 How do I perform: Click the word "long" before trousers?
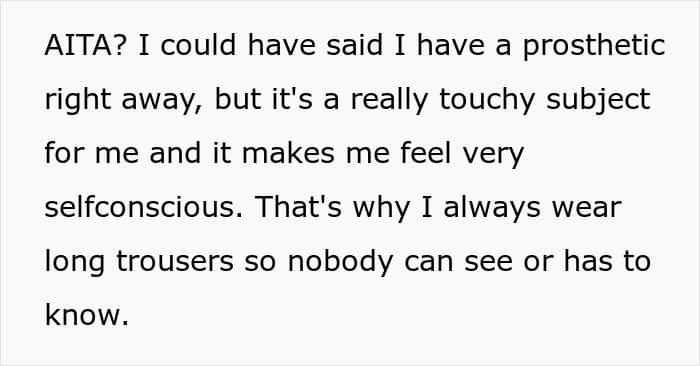[x=75, y=263]
